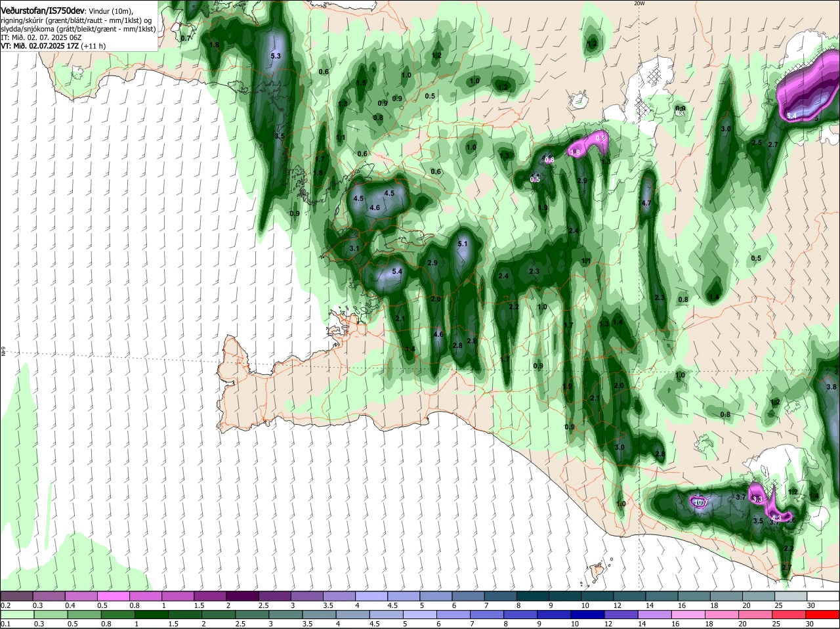
Task: Click the rain legend swatch for 0.1–0.3 mm
Action: click(x=16, y=615)
